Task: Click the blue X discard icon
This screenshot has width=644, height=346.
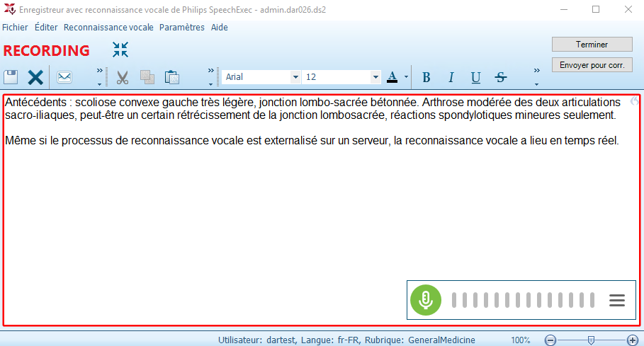Action: [x=35, y=77]
